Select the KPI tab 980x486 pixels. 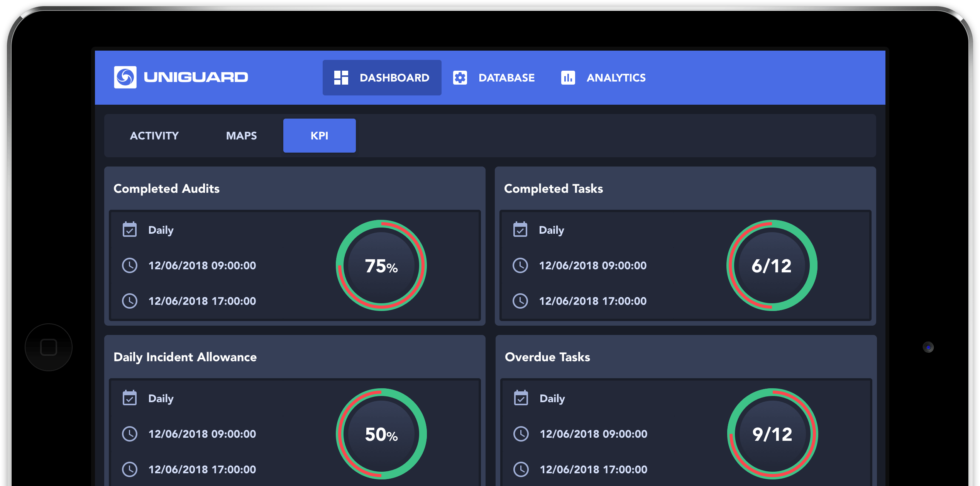click(x=319, y=136)
